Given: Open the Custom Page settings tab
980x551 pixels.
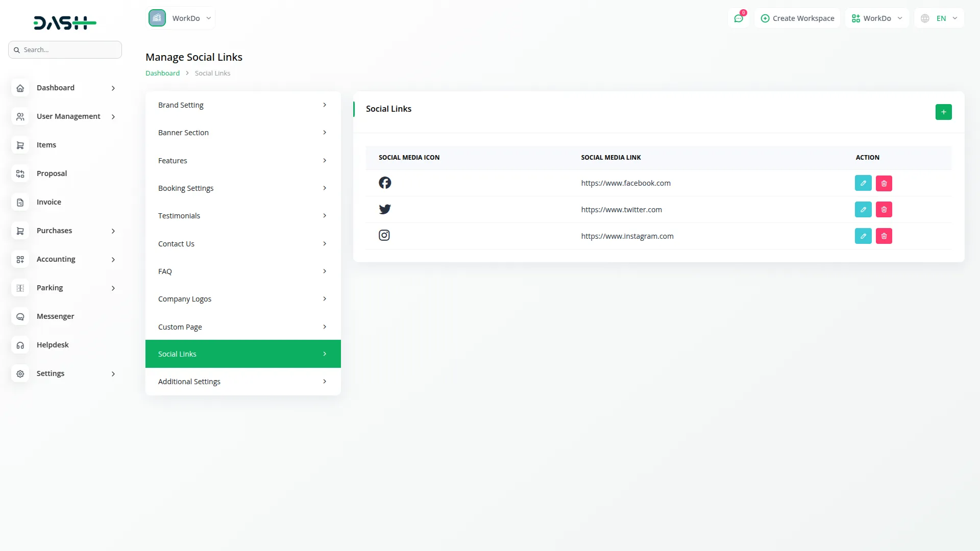Looking at the screenshot, I should pos(242,327).
